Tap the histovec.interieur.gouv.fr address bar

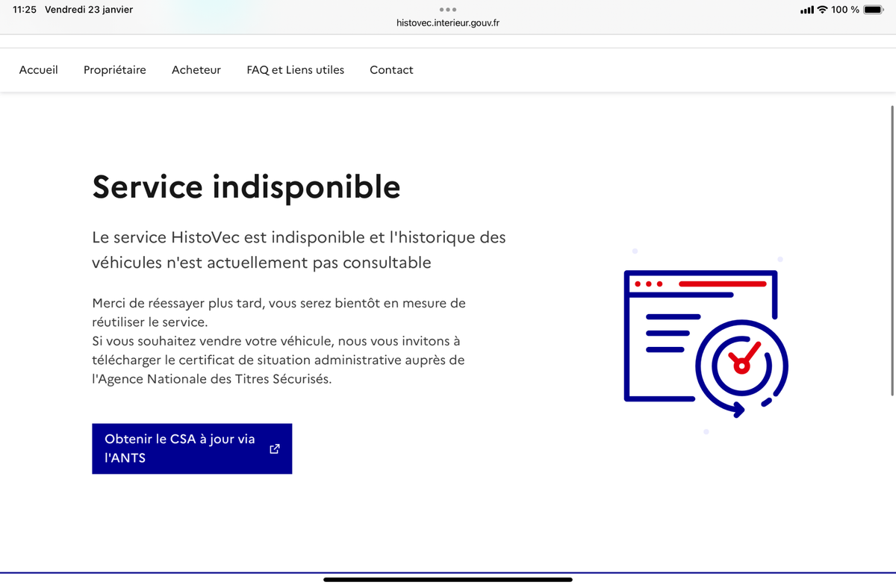point(448,23)
